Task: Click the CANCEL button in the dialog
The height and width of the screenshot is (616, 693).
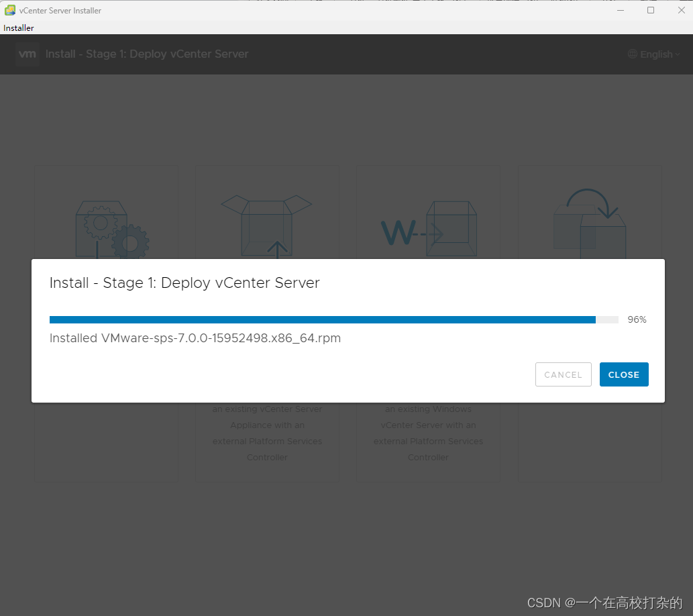Action: coord(563,374)
